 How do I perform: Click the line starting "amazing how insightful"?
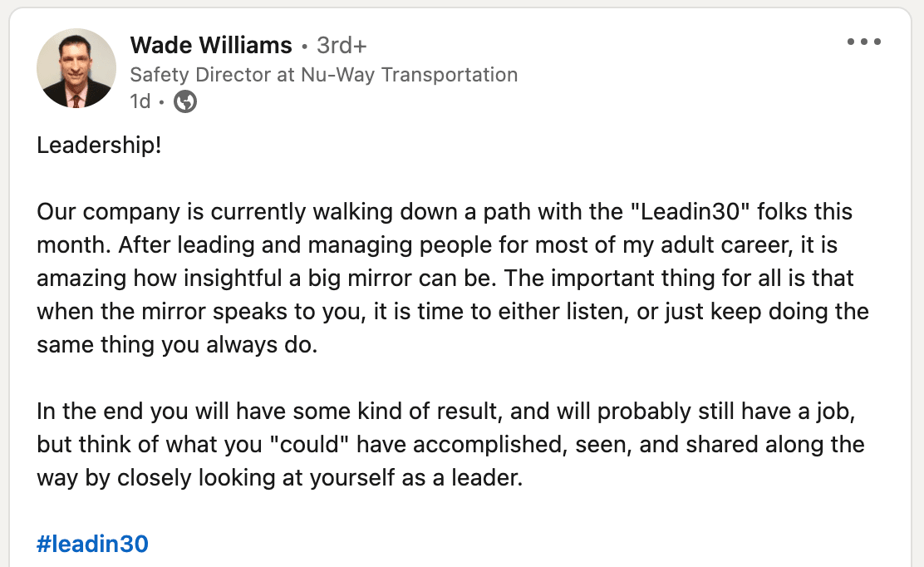(x=445, y=279)
